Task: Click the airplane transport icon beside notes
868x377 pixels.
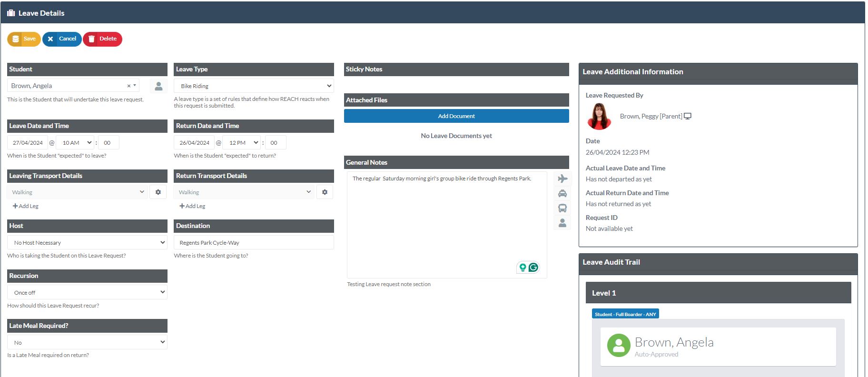Action: [x=562, y=179]
